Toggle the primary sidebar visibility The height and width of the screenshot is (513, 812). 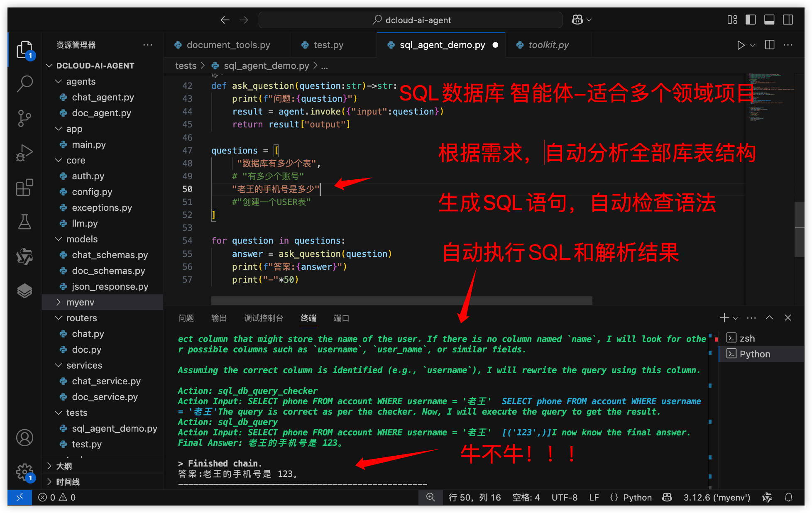click(x=751, y=20)
